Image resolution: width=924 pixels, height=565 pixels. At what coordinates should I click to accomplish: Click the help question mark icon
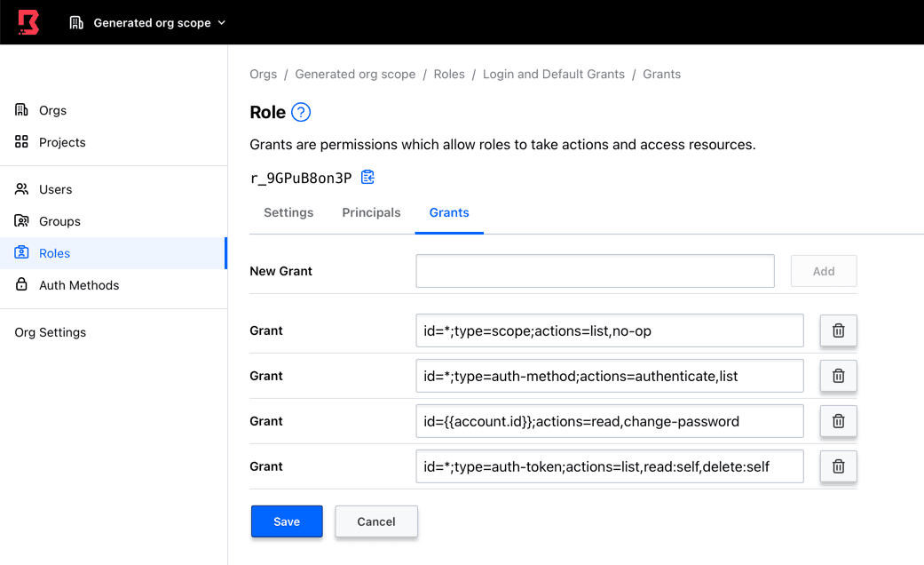click(301, 113)
